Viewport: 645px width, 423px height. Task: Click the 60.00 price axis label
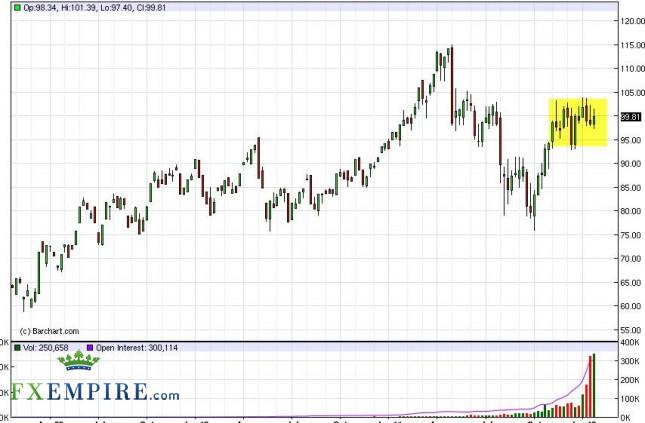pos(631,306)
